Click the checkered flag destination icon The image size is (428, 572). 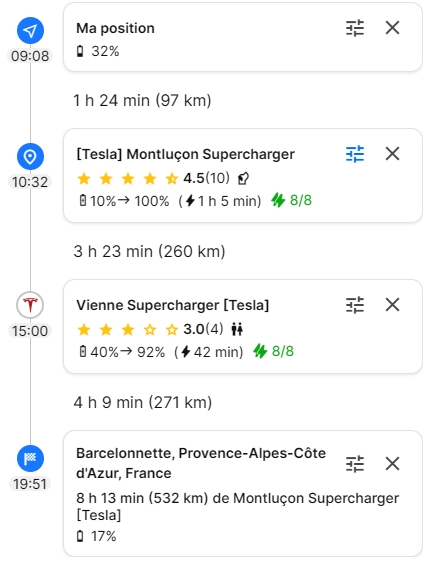pyautogui.click(x=30, y=458)
